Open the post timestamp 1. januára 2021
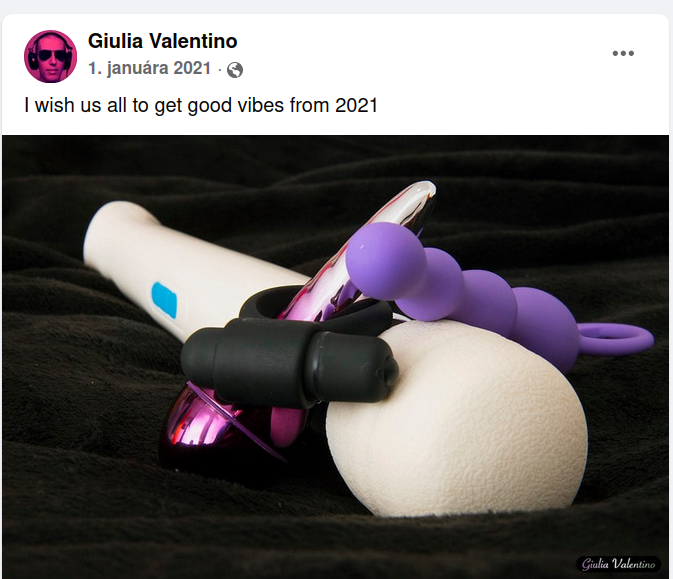The height and width of the screenshot is (579, 673). (x=149, y=69)
